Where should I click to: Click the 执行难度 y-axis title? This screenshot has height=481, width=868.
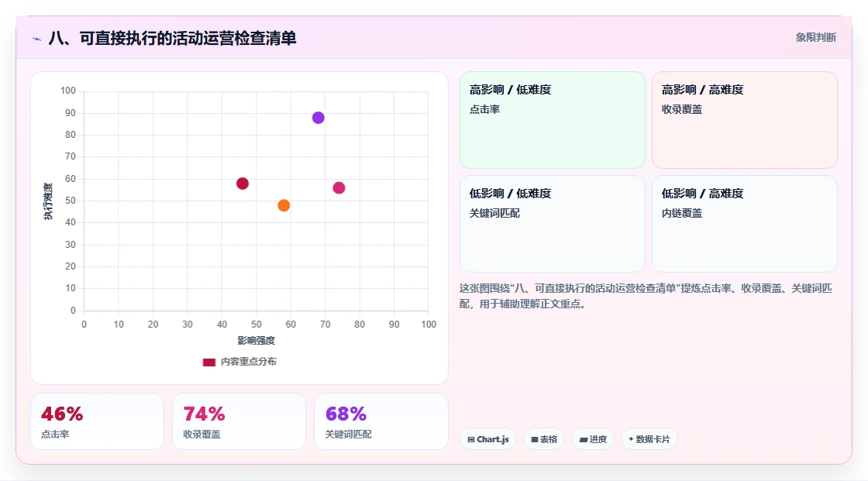click(48, 201)
